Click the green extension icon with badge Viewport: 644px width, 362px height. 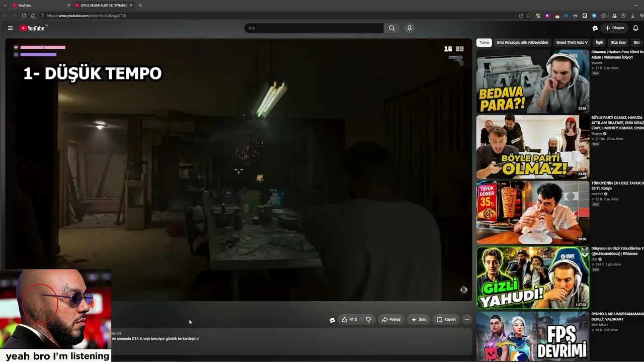point(538,16)
